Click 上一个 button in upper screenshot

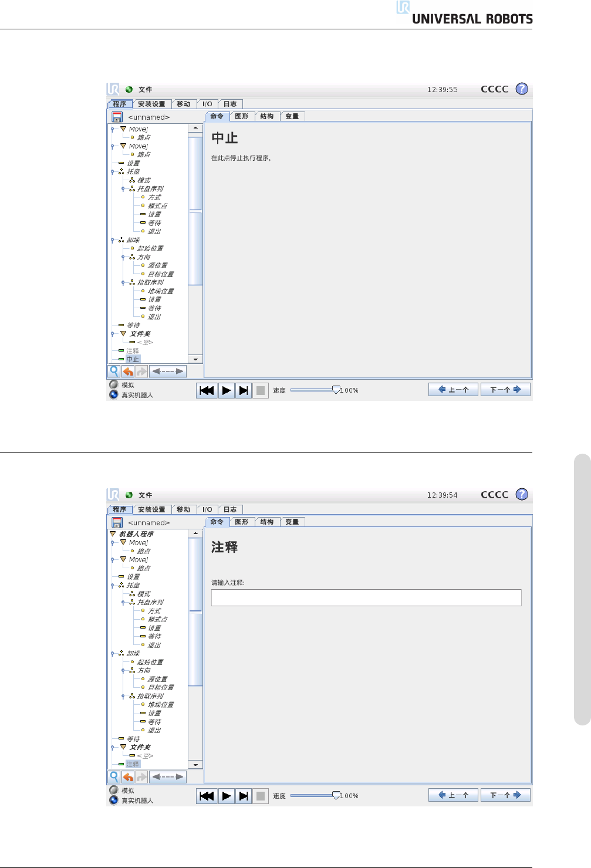click(453, 390)
